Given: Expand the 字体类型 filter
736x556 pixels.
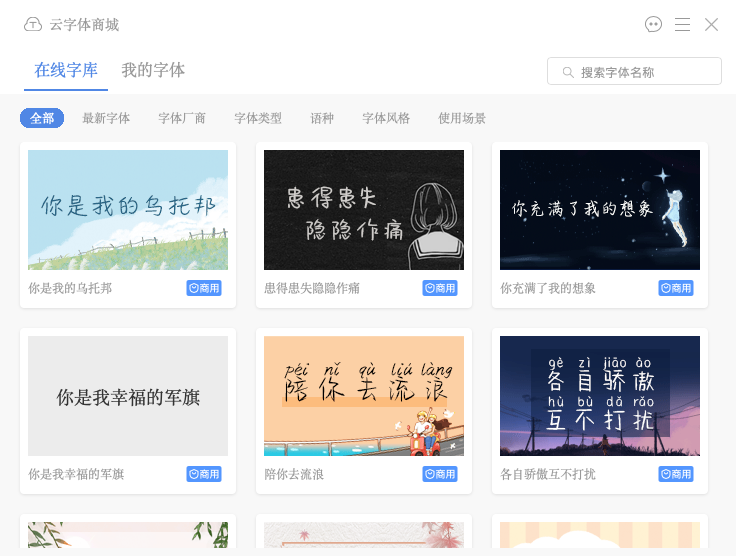Looking at the screenshot, I should click(x=258, y=118).
